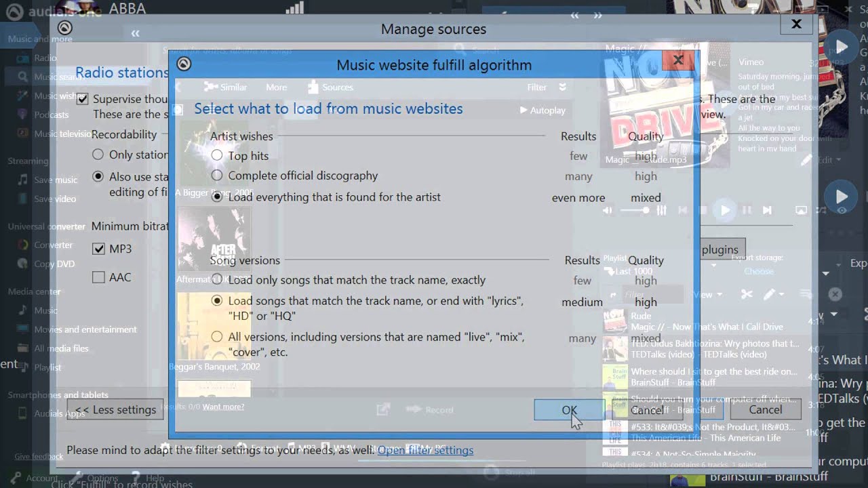868x488 pixels.
Task: Click the circled X icon above the playlist
Action: click(835, 294)
